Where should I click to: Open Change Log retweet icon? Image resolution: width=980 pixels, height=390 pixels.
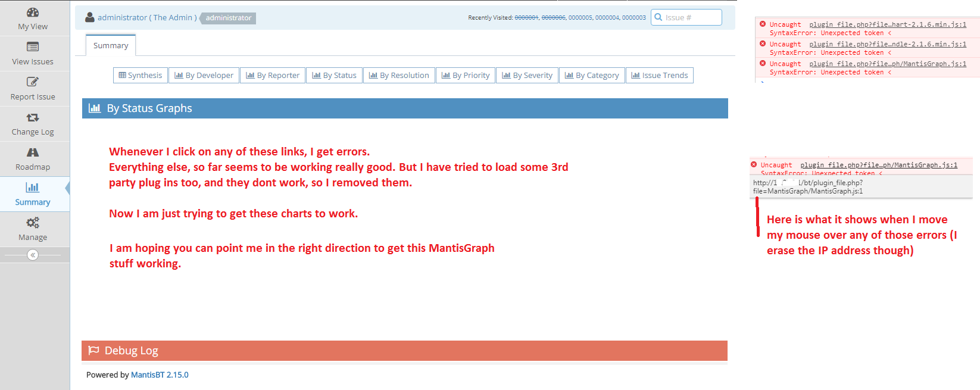coord(33,117)
